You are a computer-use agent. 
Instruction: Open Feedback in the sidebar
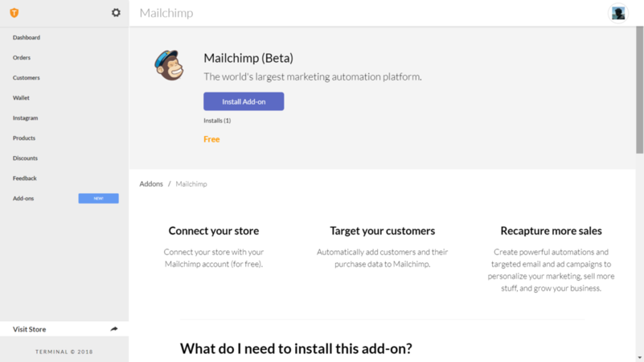click(x=25, y=179)
